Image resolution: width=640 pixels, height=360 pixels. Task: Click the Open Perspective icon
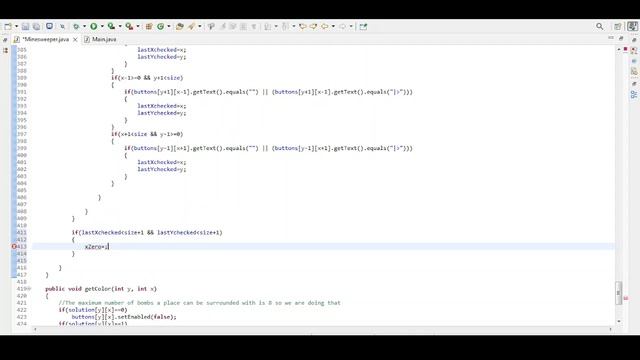tap(618, 27)
